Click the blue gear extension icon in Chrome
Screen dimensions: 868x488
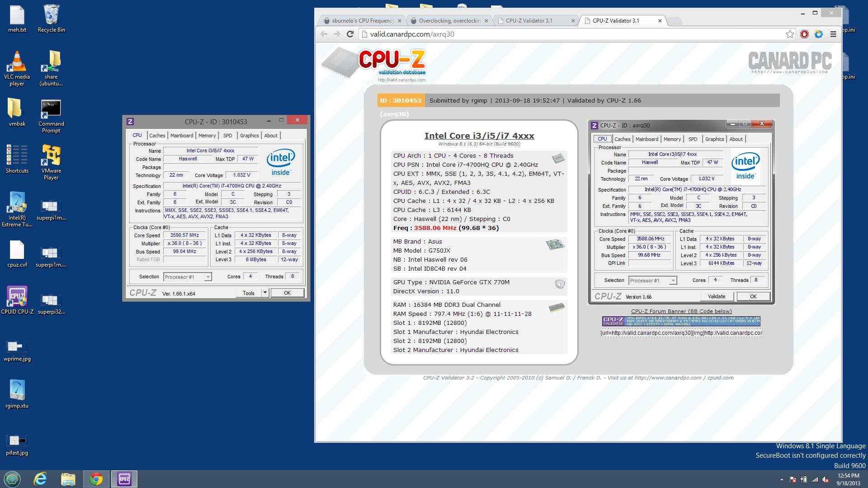(819, 34)
